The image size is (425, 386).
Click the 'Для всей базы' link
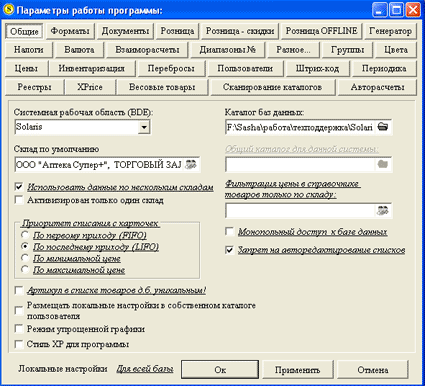coord(145,369)
